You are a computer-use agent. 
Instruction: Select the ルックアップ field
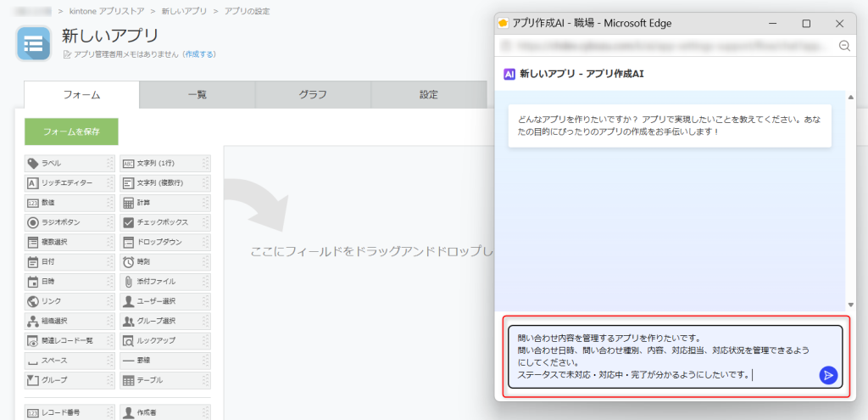point(165,340)
